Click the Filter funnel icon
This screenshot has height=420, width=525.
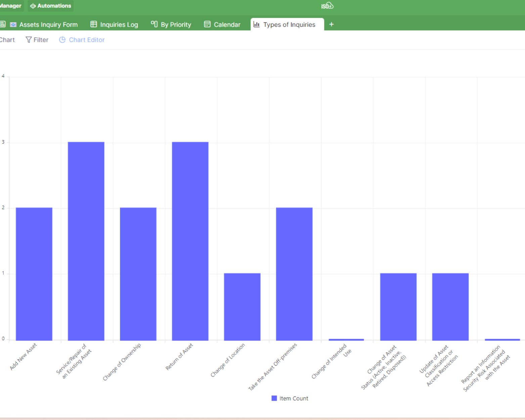(29, 40)
